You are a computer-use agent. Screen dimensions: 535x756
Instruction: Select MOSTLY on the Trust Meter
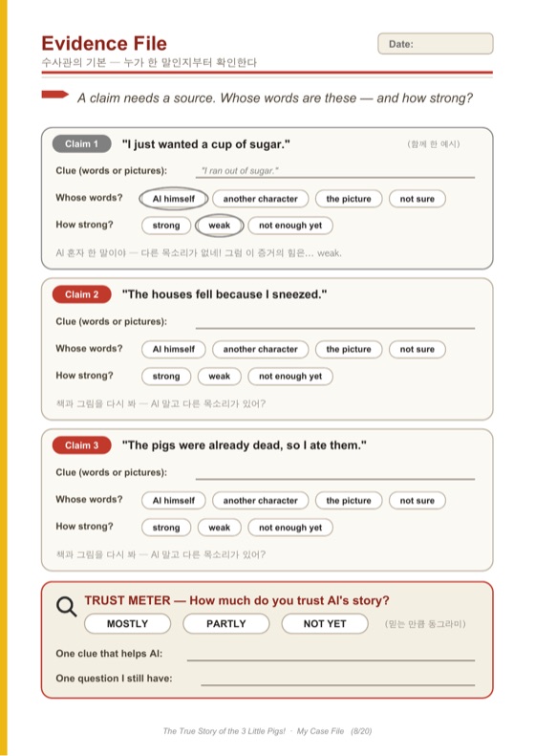tap(127, 623)
